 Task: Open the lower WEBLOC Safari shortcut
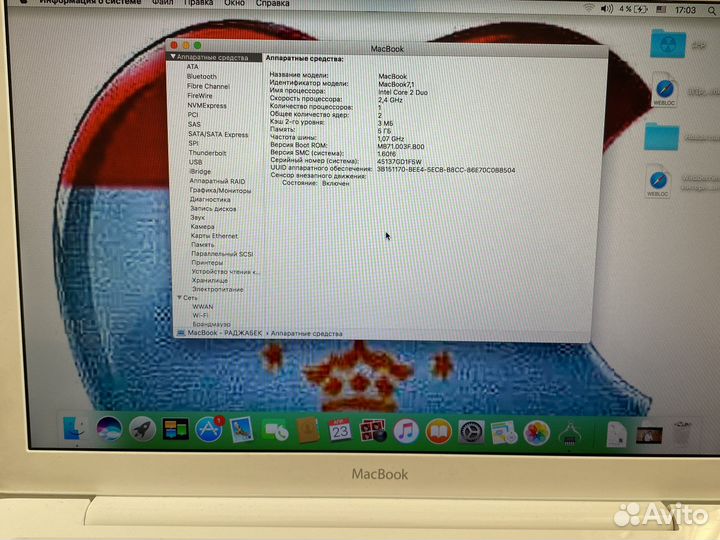coord(658,182)
